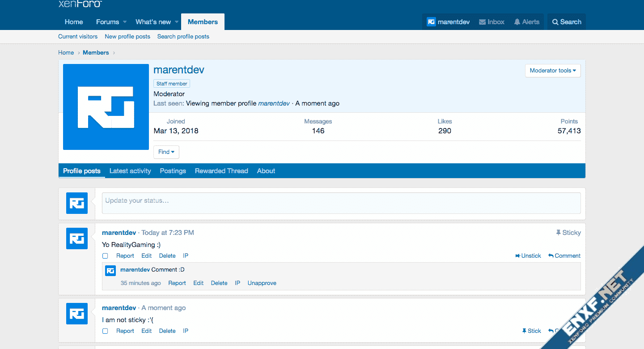Viewport: 644px width, 349px height.
Task: Click small avatar in the comment row
Action: [x=110, y=270]
